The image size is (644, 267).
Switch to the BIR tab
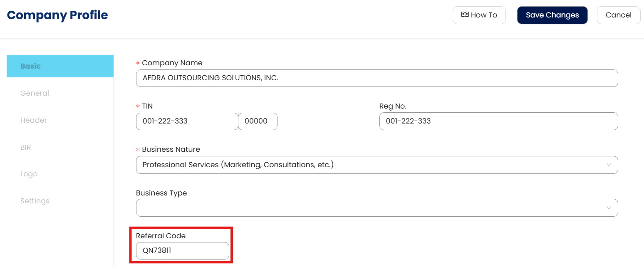pyautogui.click(x=26, y=147)
